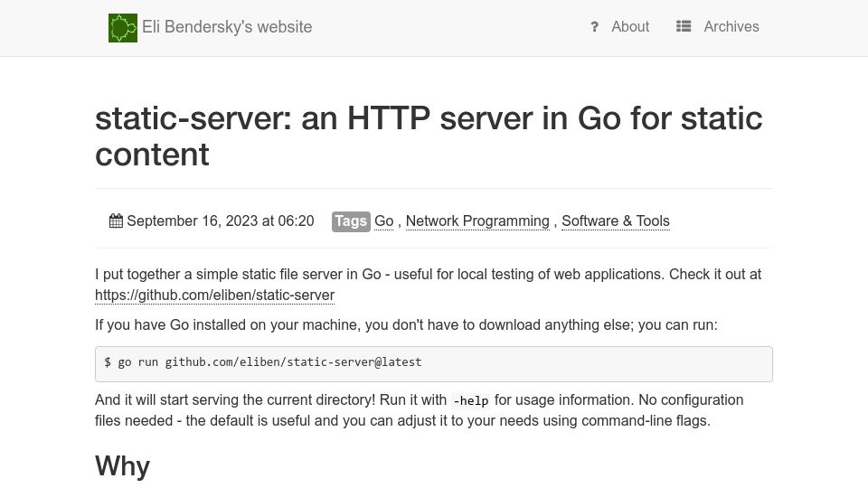Screen dimensions: 868x488
Task: Click the paragraph starting 'If you have Go installed'
Action: pyautogui.click(x=406, y=324)
